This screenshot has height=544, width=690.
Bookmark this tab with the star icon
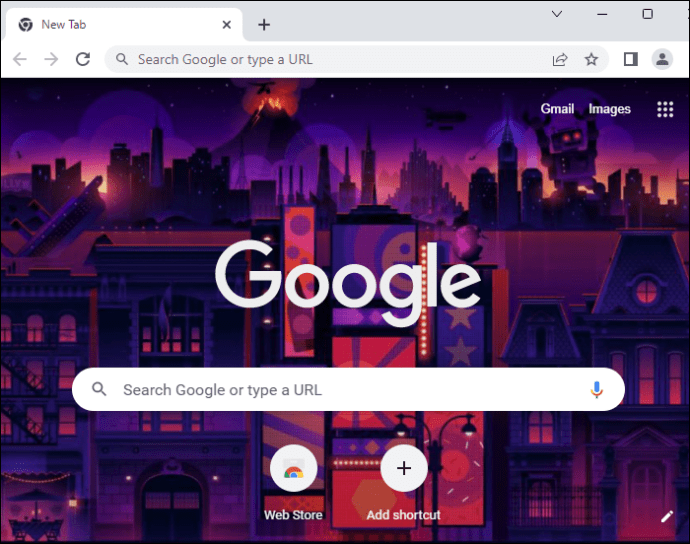coord(591,59)
